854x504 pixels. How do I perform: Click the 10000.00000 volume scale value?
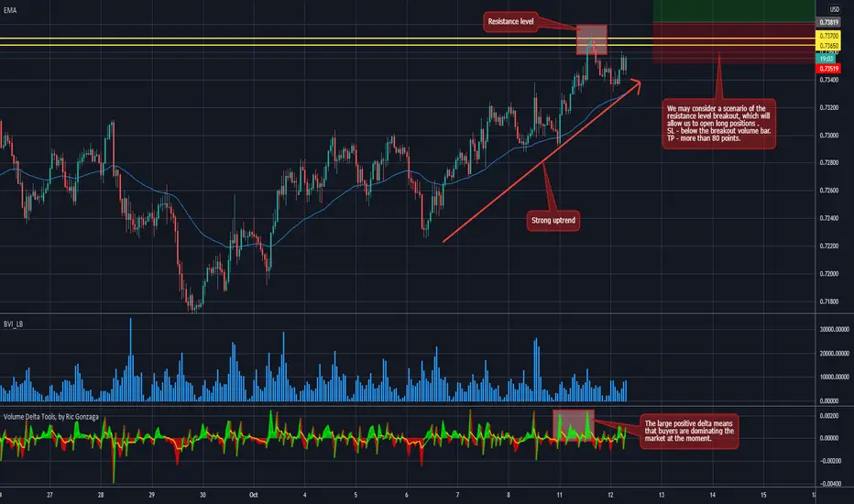[834, 378]
